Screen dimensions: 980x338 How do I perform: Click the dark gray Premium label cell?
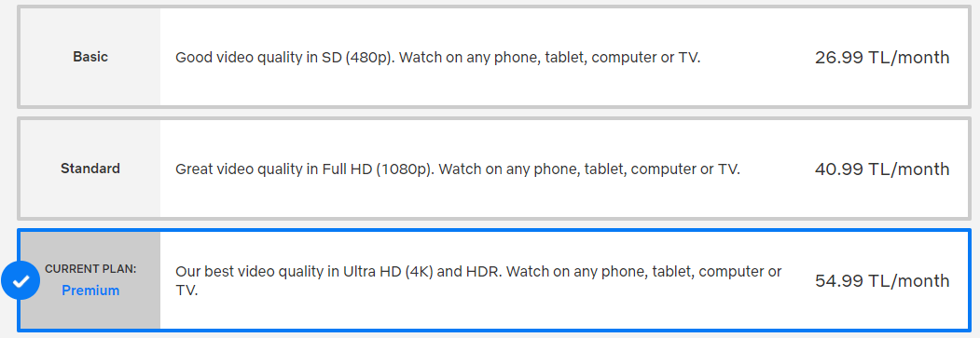(90, 280)
